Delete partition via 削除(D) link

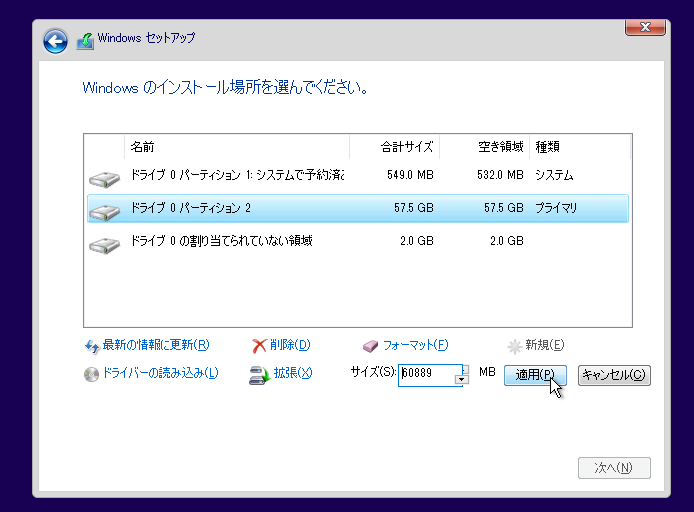pyautogui.click(x=290, y=345)
